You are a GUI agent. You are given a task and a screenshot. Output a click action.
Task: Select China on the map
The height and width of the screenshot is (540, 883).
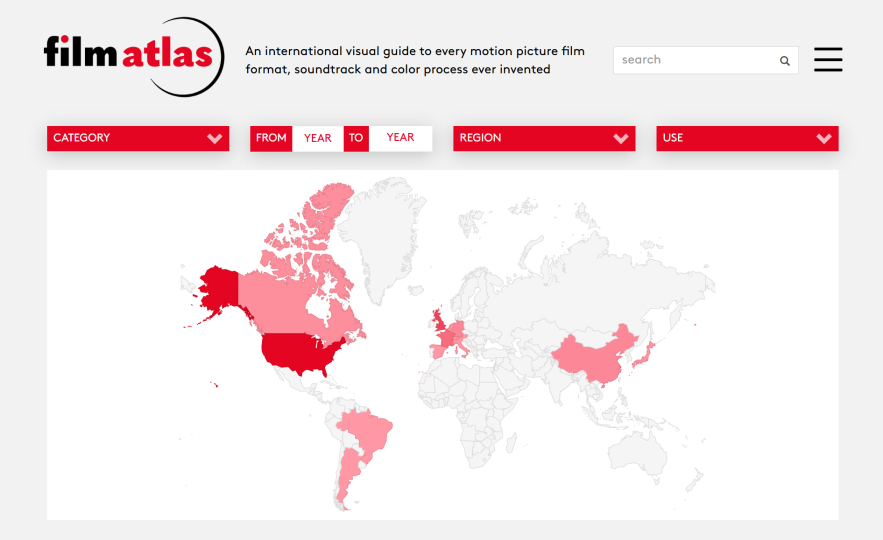[x=591, y=358]
